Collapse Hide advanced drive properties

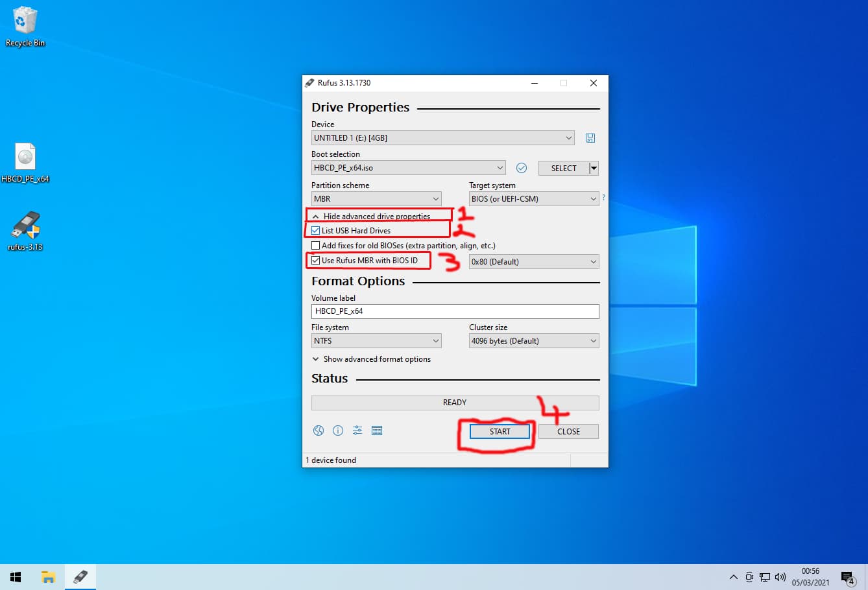pos(371,217)
